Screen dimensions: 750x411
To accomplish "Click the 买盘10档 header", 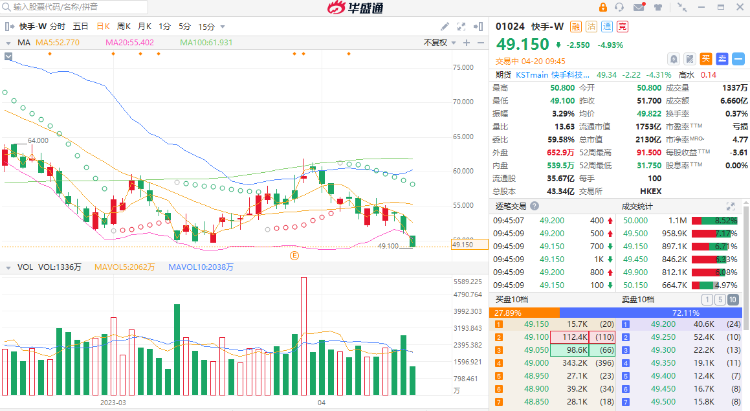I will 511,300.
